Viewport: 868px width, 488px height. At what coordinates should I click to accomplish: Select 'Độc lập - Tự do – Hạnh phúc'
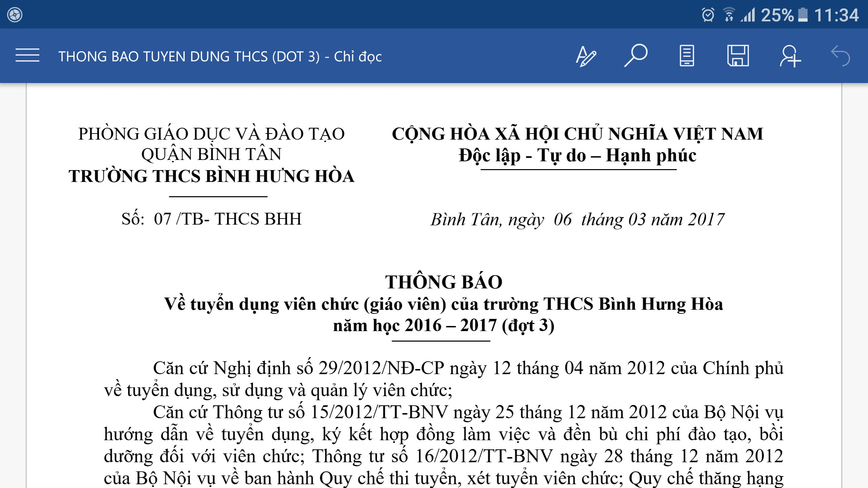point(578,156)
